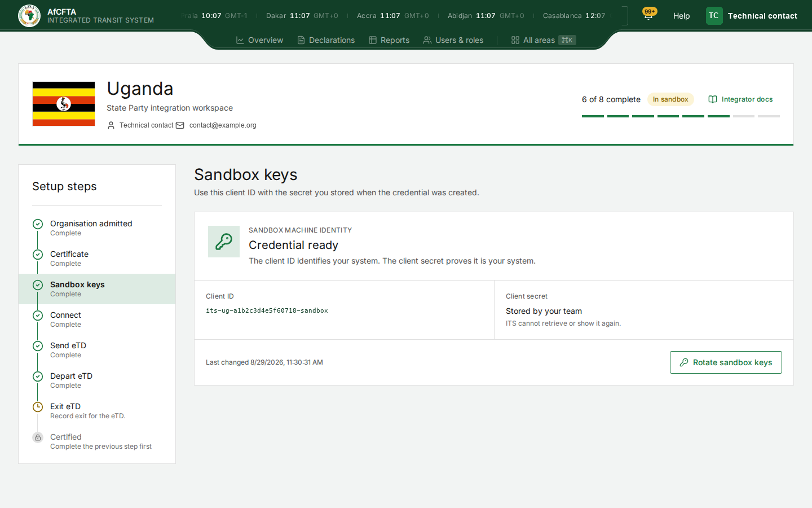The height and width of the screenshot is (508, 812).
Task: Click the Overview chart icon
Action: coord(240,40)
